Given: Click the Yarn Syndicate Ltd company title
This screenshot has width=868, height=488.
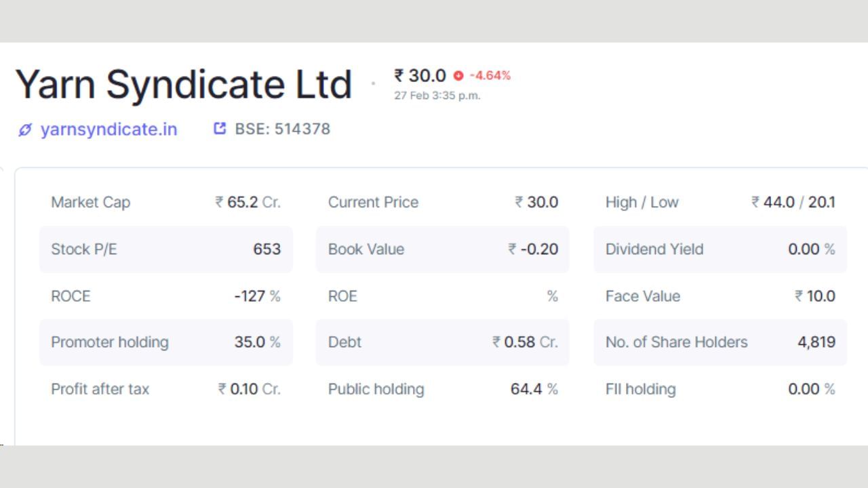Looking at the screenshot, I should (x=184, y=85).
